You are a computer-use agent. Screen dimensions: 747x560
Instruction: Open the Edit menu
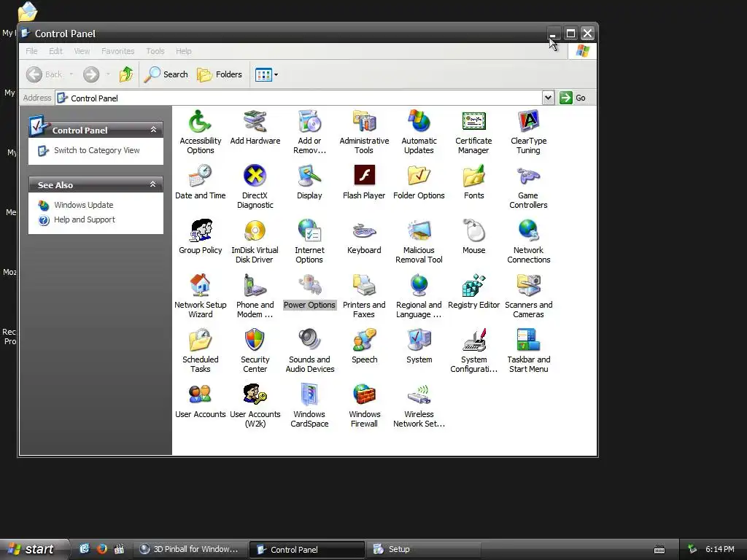tap(55, 51)
